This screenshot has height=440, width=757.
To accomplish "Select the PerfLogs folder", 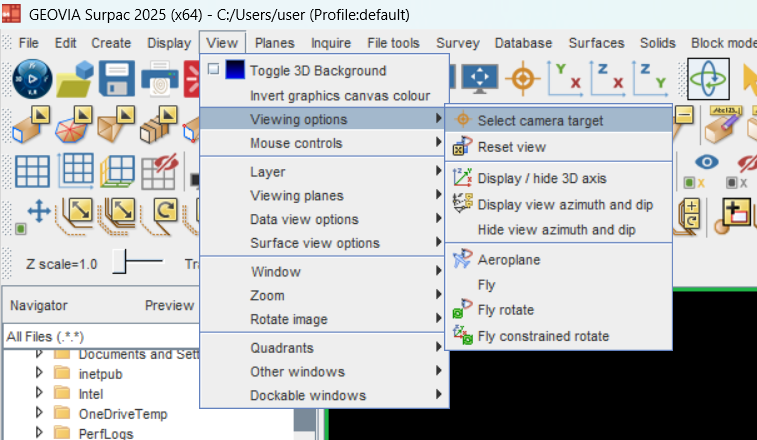I will coord(106,433).
